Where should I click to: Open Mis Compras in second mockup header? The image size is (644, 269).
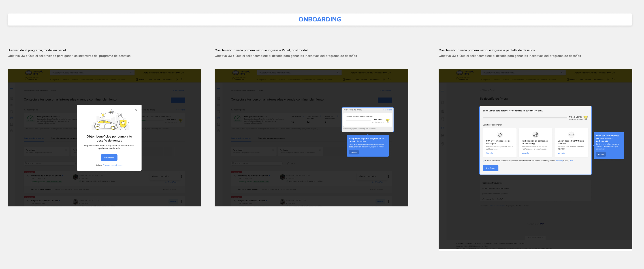pos(362,80)
